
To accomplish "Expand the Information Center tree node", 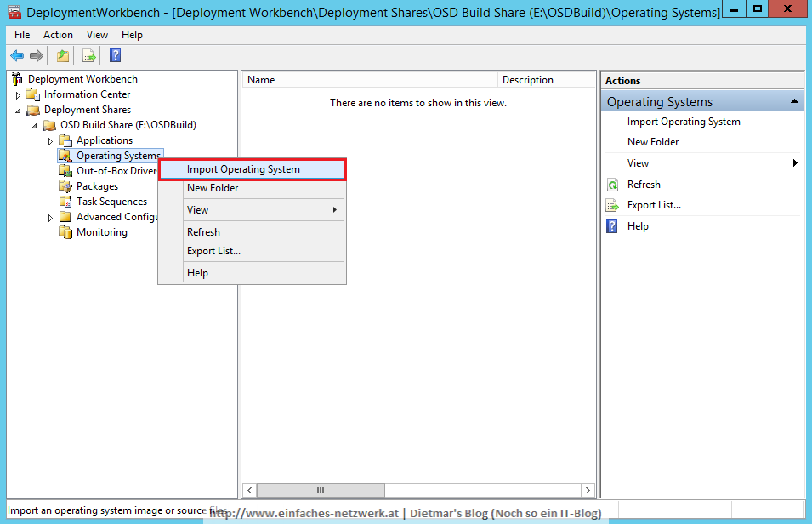I will [18, 95].
